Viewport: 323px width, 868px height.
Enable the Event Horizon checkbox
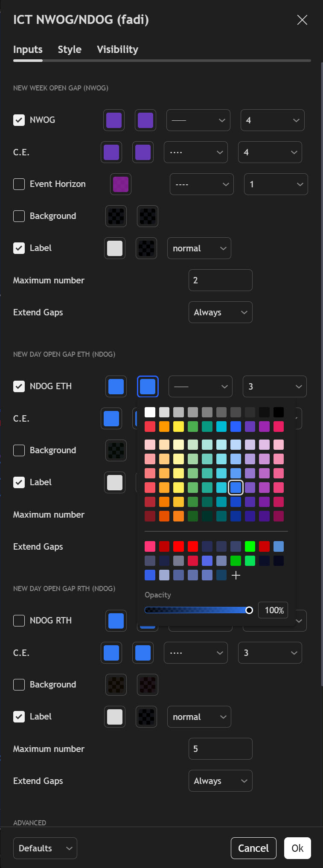[19, 184]
